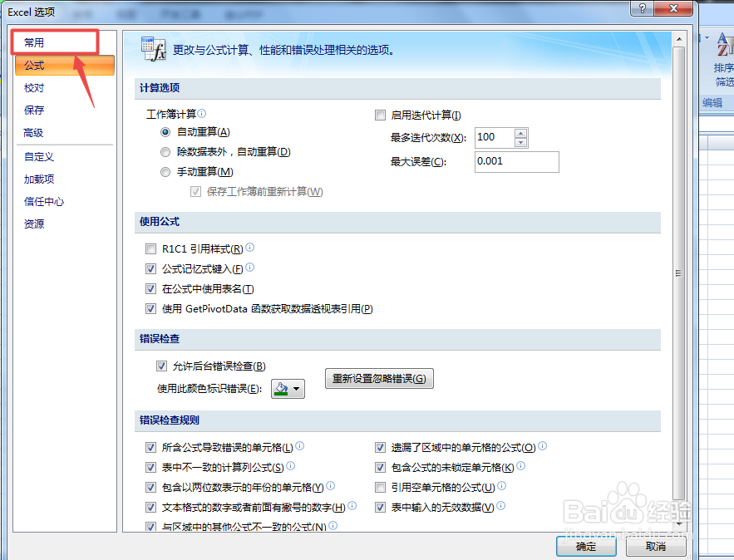Open the error indicator color dropdown

coord(288,389)
